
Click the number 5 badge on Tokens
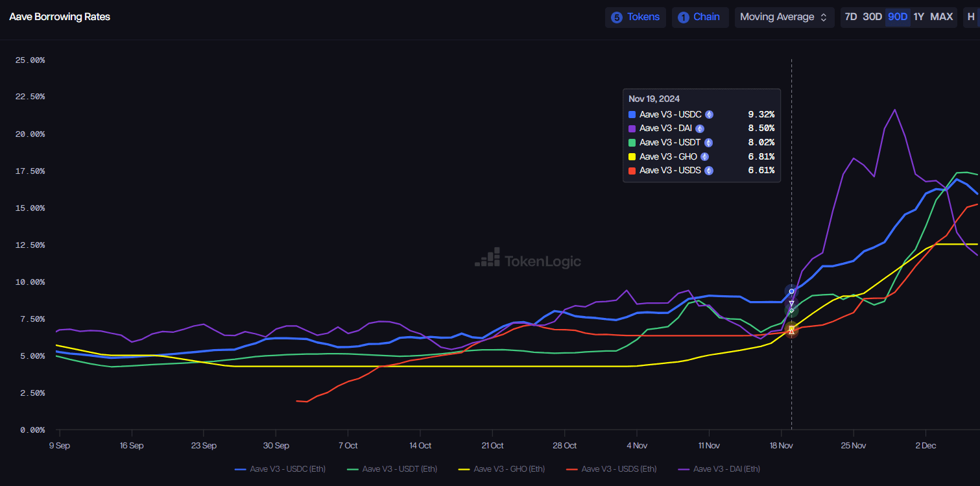(x=616, y=18)
